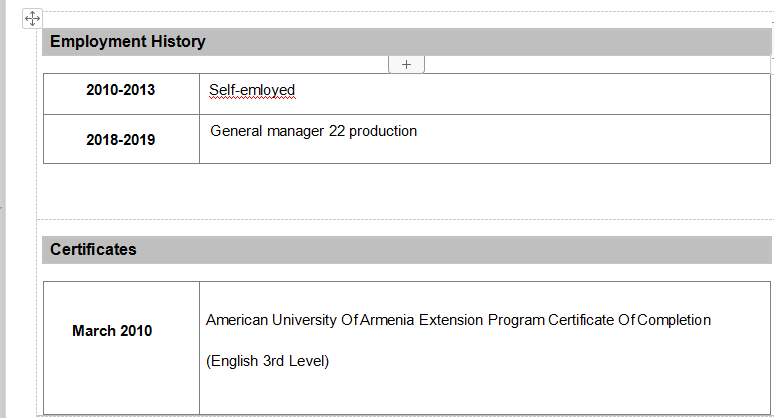Screen dimensions: 774x418
Task: Click the table move handle icon
Action: (x=32, y=18)
